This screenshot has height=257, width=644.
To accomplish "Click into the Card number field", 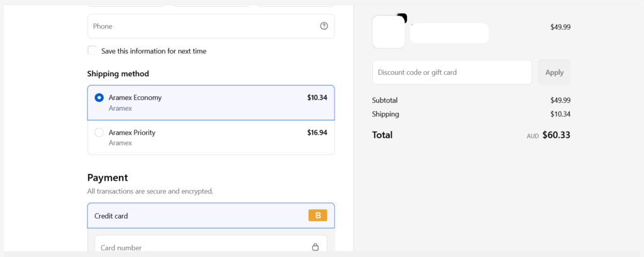I will coord(201,247).
